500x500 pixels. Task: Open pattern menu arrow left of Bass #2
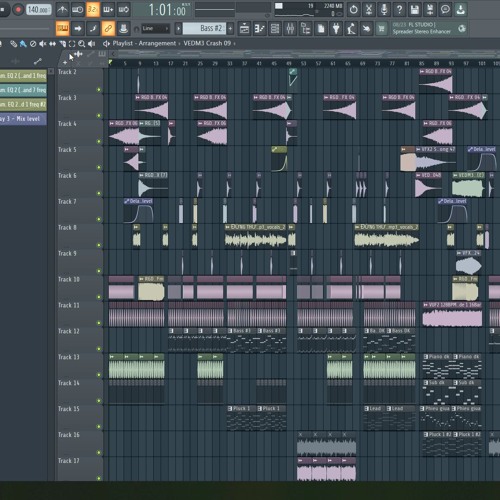pyautogui.click(x=178, y=29)
